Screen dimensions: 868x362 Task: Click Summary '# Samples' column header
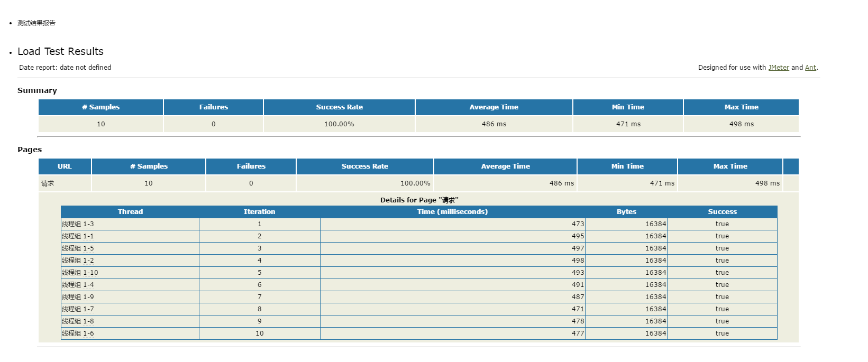pos(100,107)
